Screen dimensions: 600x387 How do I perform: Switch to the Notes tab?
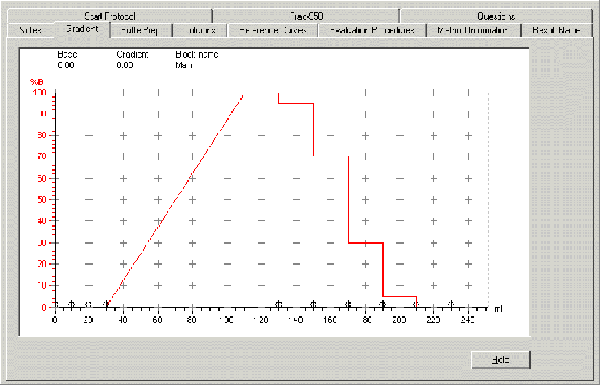31,30
